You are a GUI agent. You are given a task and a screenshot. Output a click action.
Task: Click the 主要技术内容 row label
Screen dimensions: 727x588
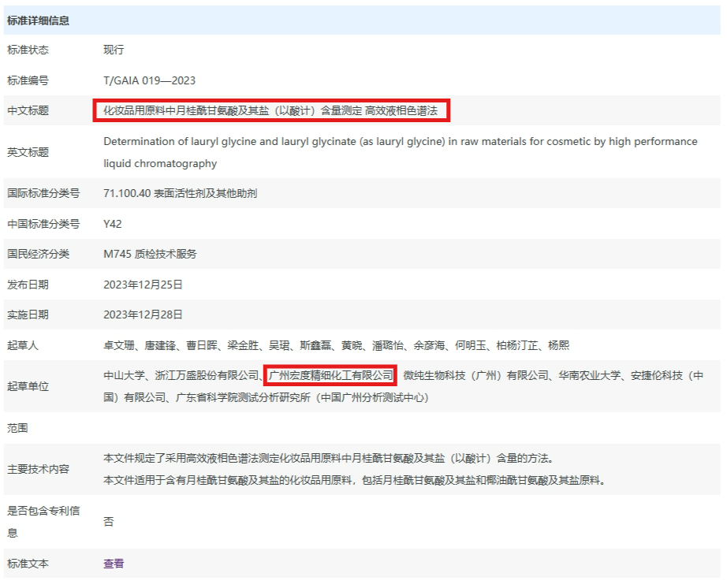[x=38, y=469]
